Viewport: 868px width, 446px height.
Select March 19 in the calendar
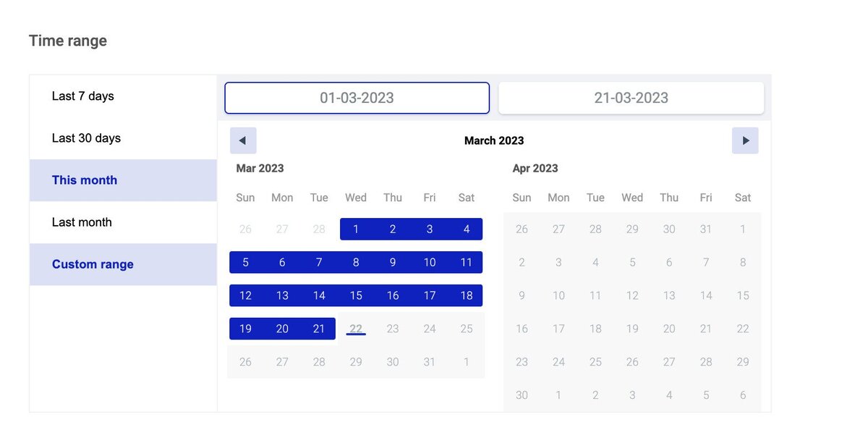[x=245, y=329]
